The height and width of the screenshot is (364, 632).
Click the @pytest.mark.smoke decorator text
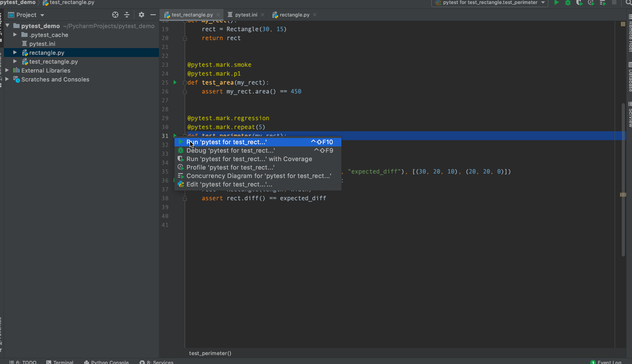[x=219, y=65]
